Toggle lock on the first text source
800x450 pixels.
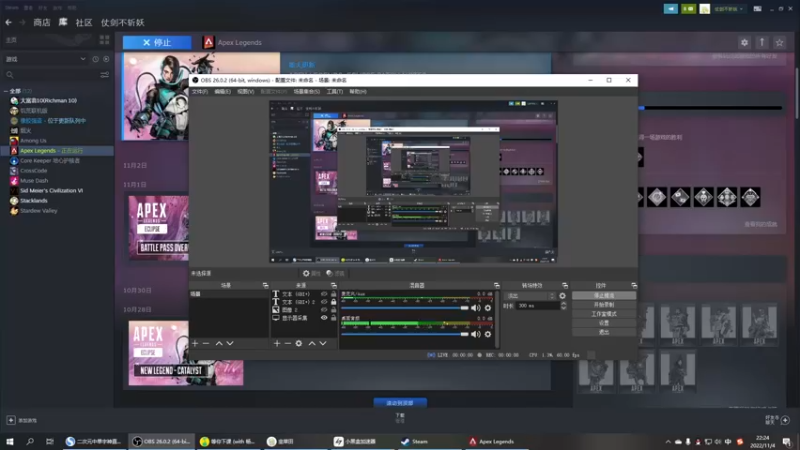click(x=334, y=294)
